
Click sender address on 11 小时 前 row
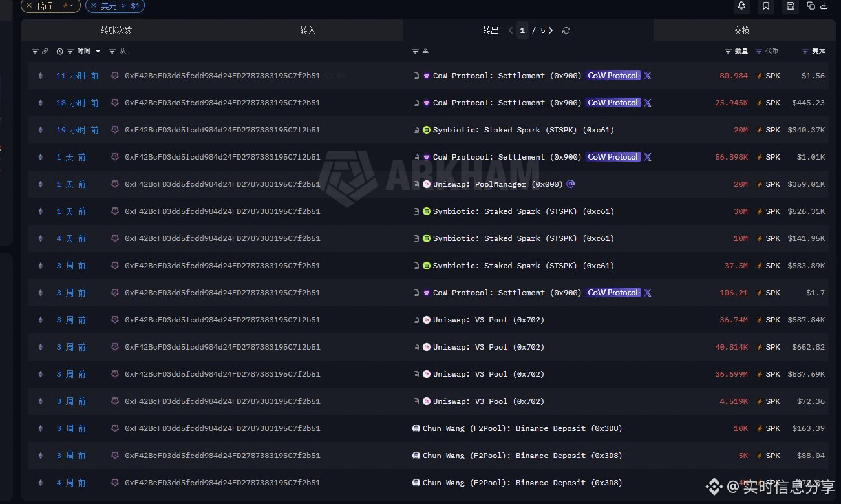coord(222,76)
